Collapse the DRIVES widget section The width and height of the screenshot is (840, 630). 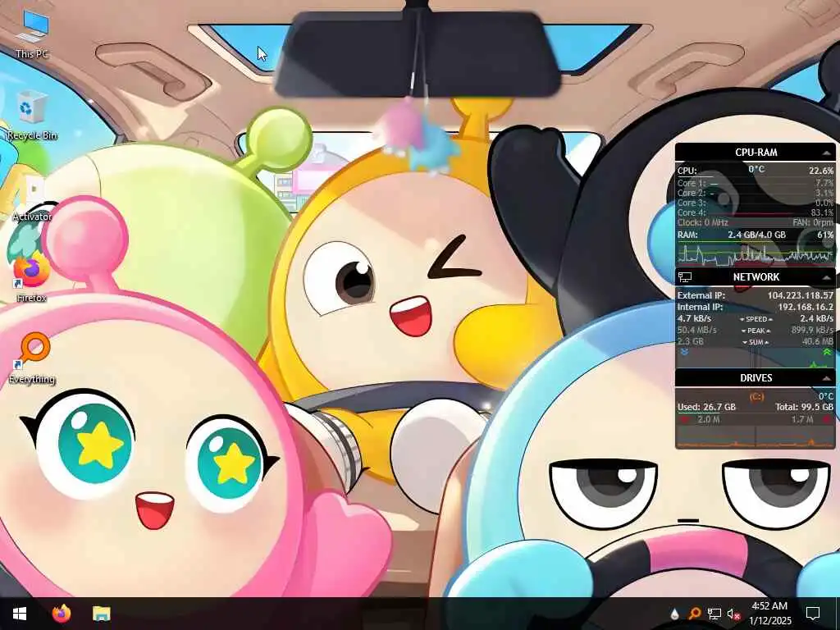pyautogui.click(x=827, y=378)
